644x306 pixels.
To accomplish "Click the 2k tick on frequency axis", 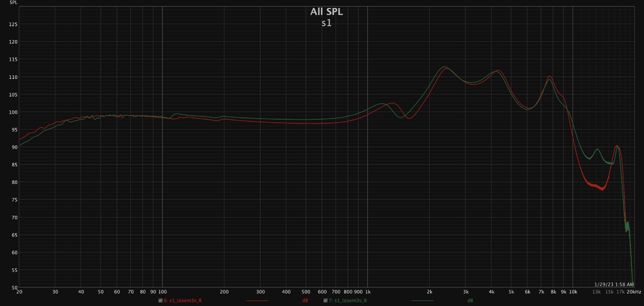I will pos(429,292).
